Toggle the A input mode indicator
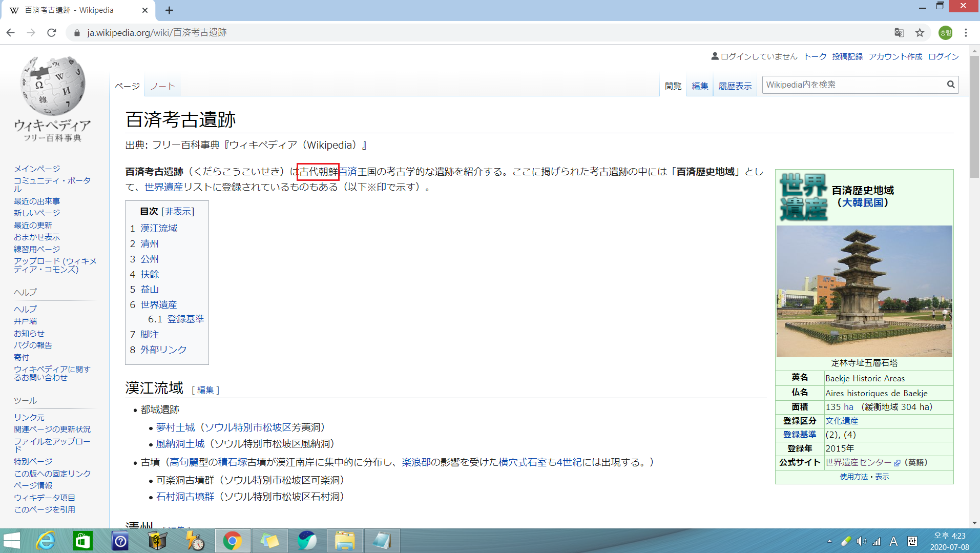 [x=893, y=541]
